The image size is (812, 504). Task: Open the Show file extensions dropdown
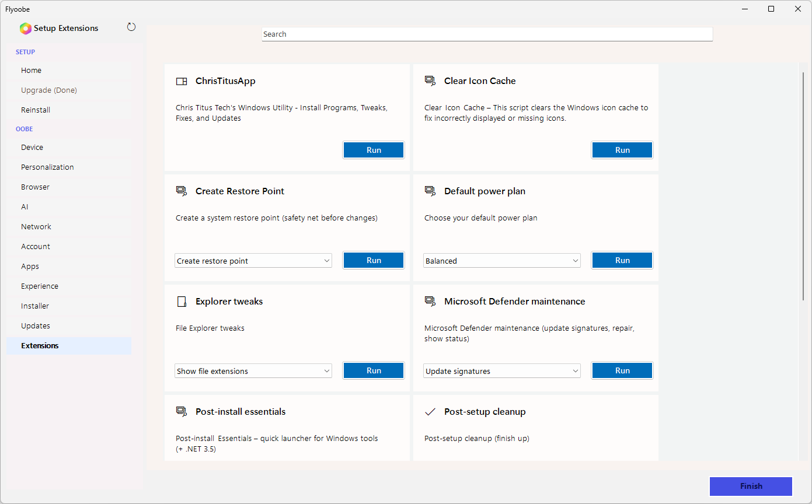(253, 371)
